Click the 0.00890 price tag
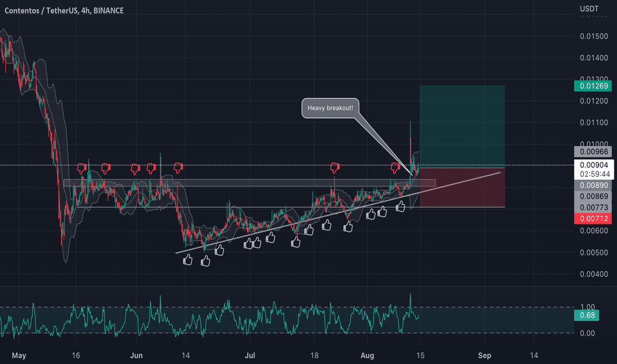The image size is (617, 364). [x=593, y=185]
